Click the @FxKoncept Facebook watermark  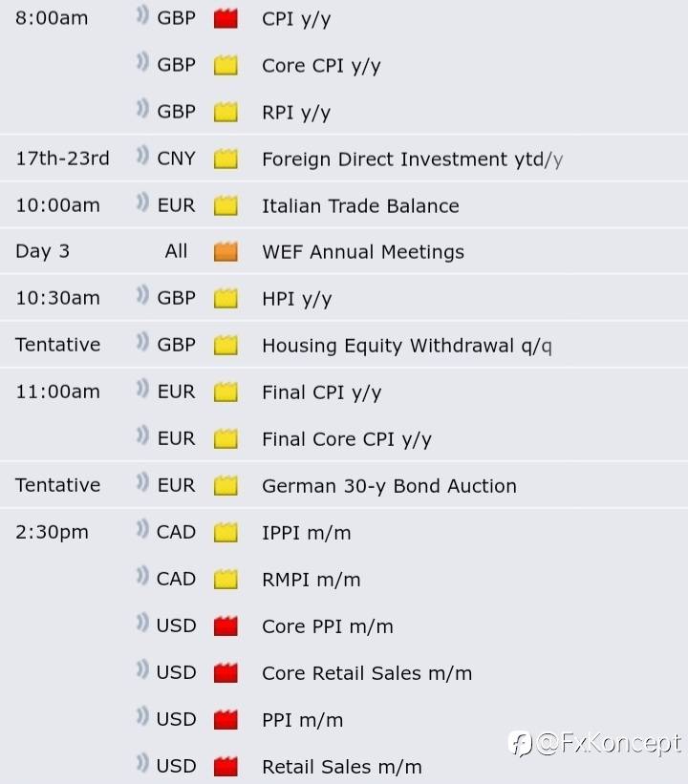594,744
